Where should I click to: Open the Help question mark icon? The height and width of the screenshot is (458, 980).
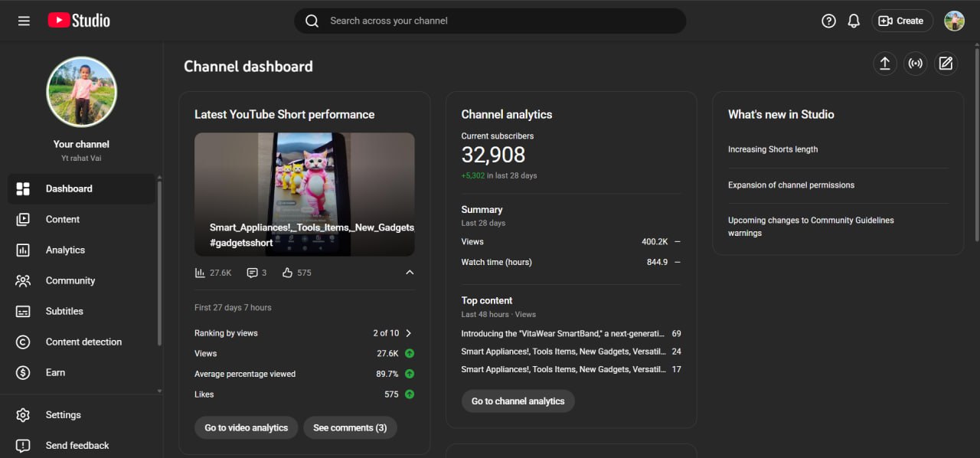828,21
